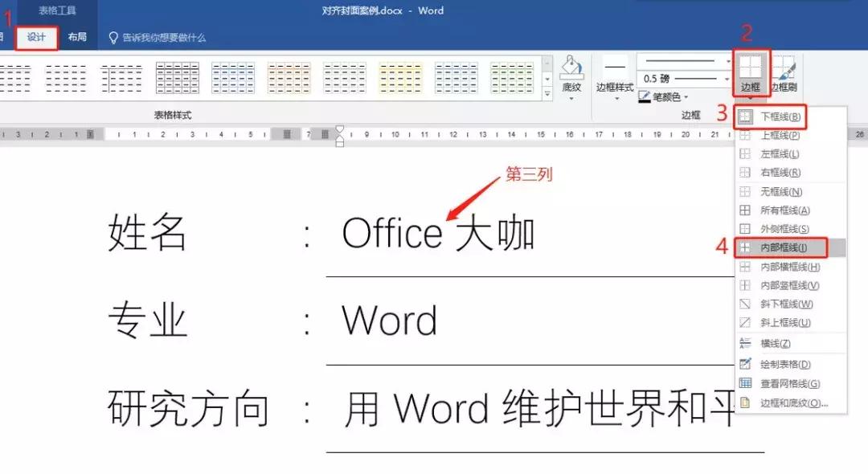Apply the yellow-accent table style thumbnail
Image resolution: width=868 pixels, height=474 pixels.
(x=400, y=77)
